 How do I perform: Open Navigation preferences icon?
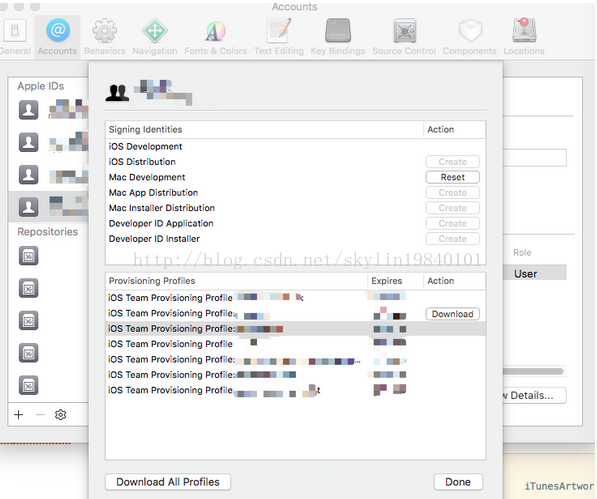(x=155, y=30)
